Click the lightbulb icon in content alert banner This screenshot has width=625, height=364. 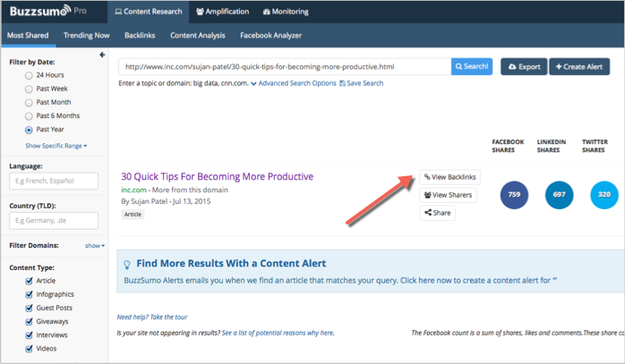(x=127, y=265)
